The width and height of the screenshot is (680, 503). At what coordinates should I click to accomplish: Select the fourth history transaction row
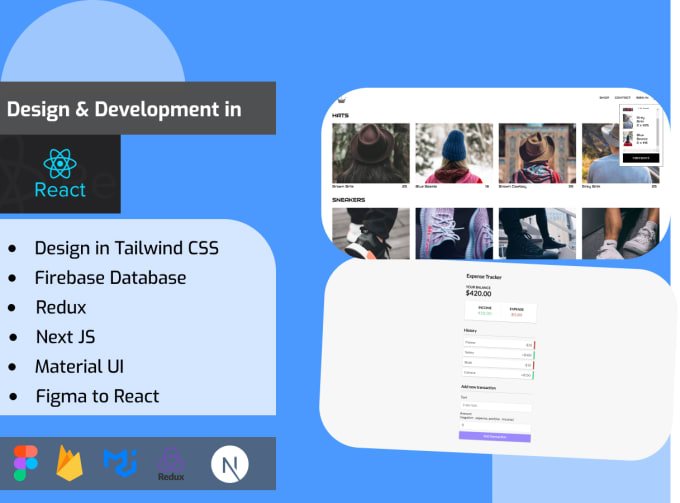[498, 374]
